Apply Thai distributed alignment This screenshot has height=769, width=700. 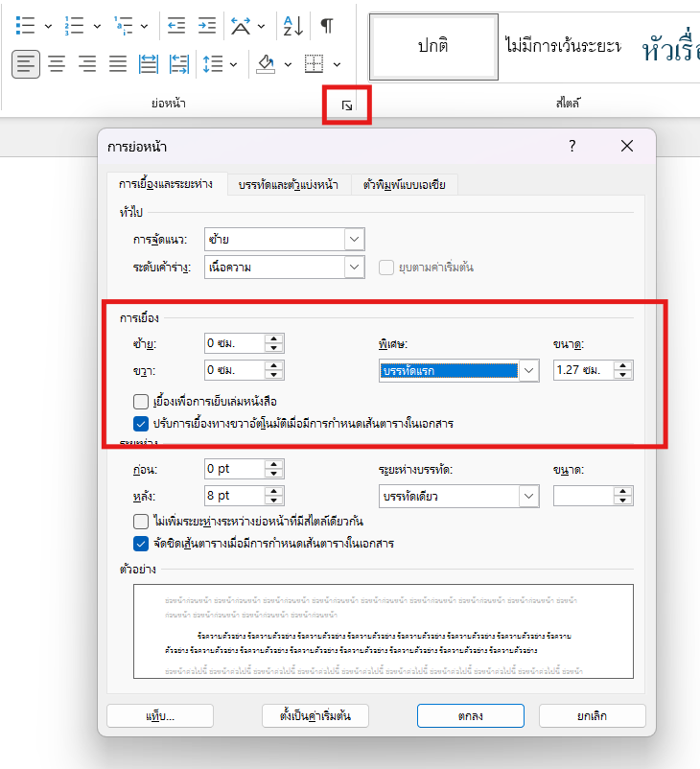pyautogui.click(x=148, y=63)
